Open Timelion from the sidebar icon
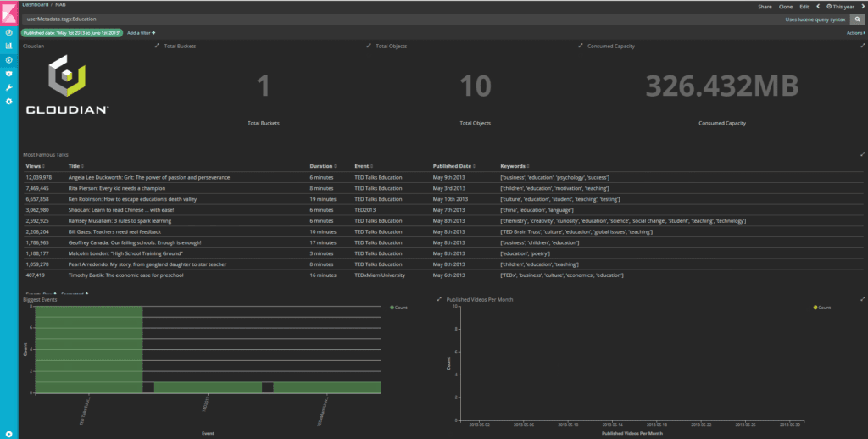Image resolution: width=868 pixels, height=439 pixels. pos(8,74)
